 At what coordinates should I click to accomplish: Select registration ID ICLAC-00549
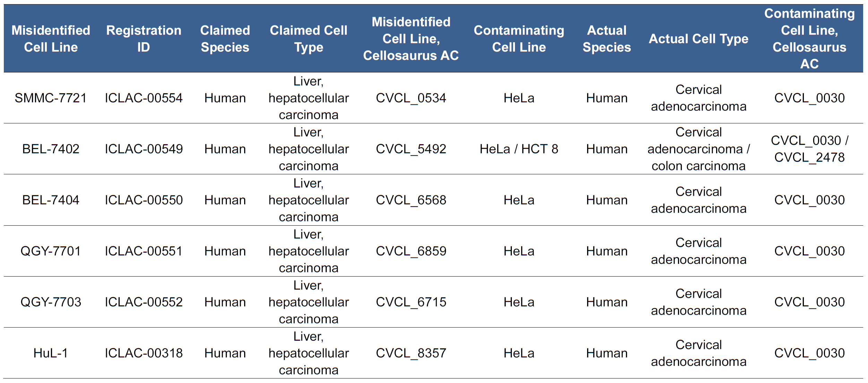click(144, 149)
